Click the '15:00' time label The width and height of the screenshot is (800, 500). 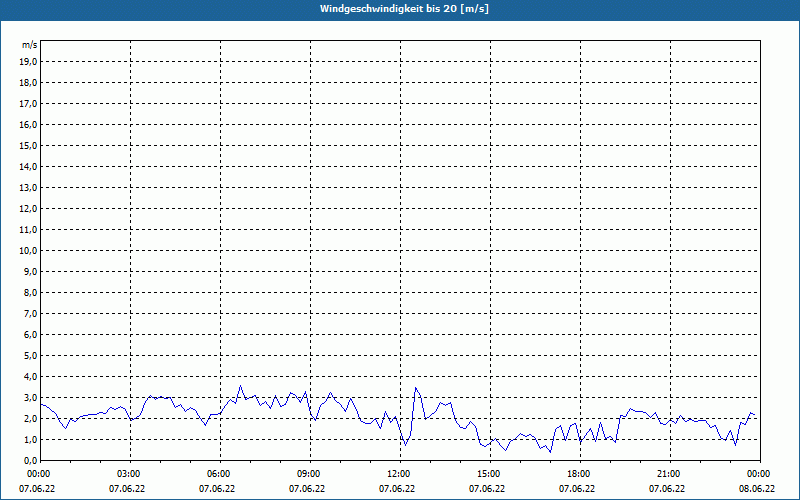coord(490,474)
